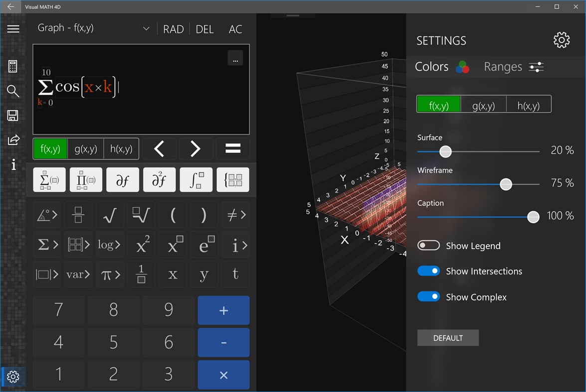Viewport: 586px width, 392px height.
Task: Switch to the Ranges tab
Action: pos(514,67)
